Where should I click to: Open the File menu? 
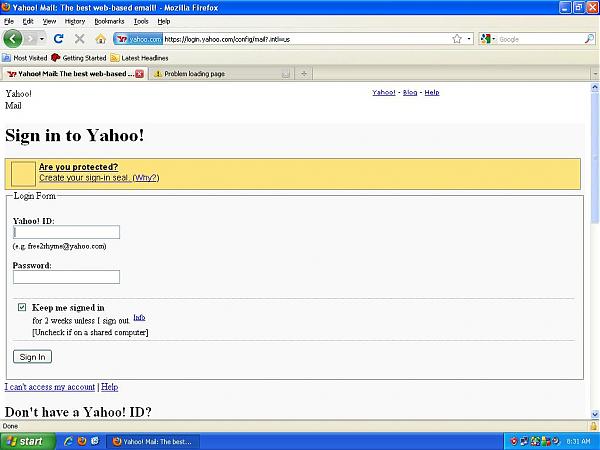point(8,21)
